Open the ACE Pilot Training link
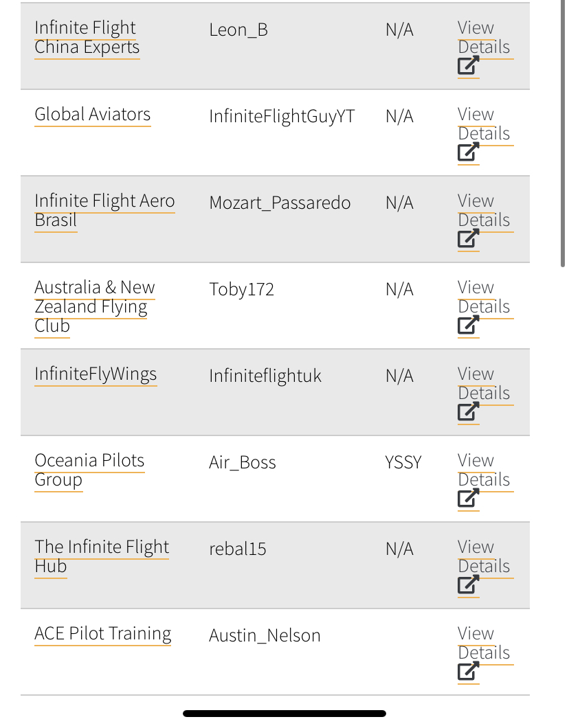 click(102, 634)
